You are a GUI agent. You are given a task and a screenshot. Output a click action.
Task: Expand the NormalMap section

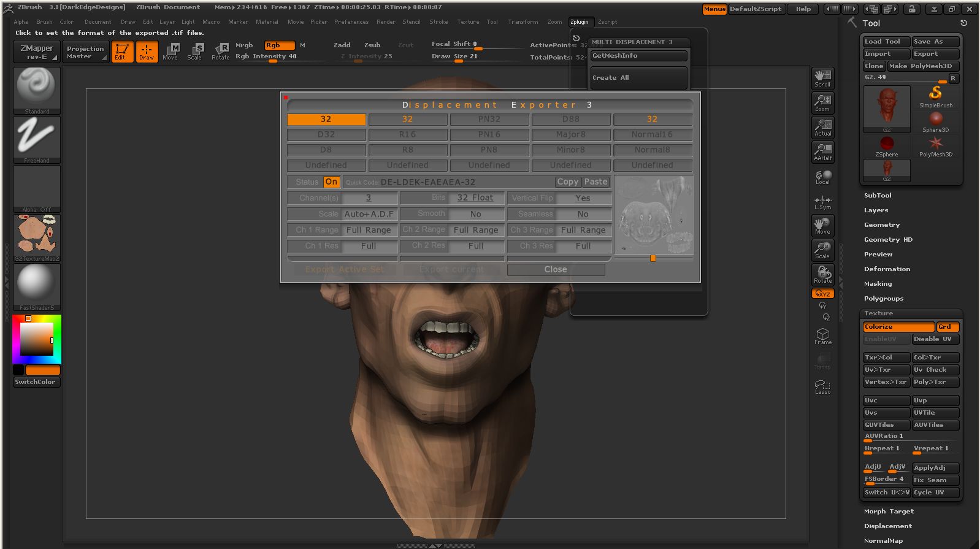[x=883, y=541]
